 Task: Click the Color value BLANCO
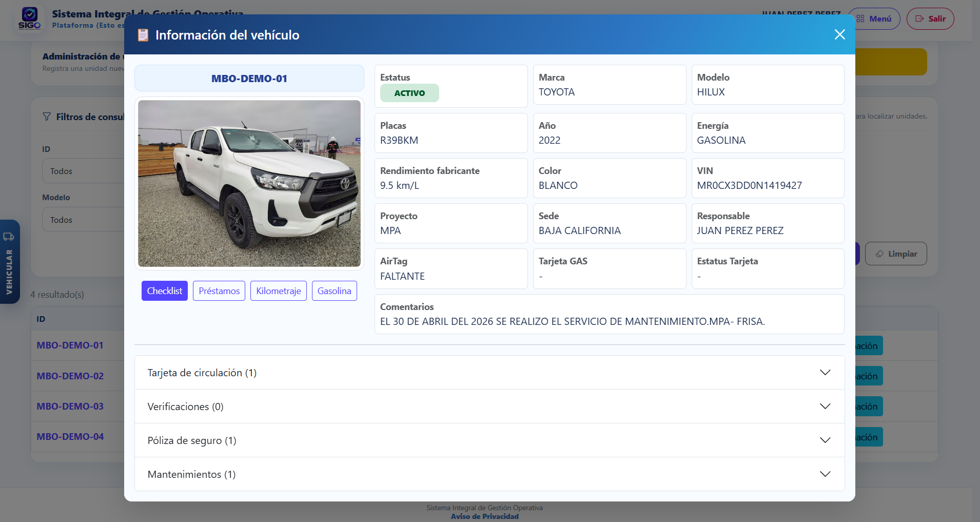tap(558, 185)
